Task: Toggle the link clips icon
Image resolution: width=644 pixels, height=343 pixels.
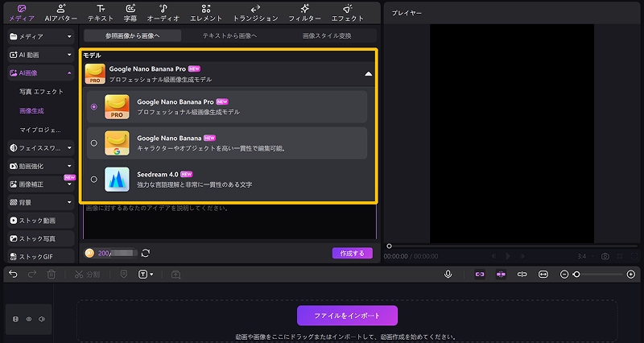Action: [x=480, y=274]
